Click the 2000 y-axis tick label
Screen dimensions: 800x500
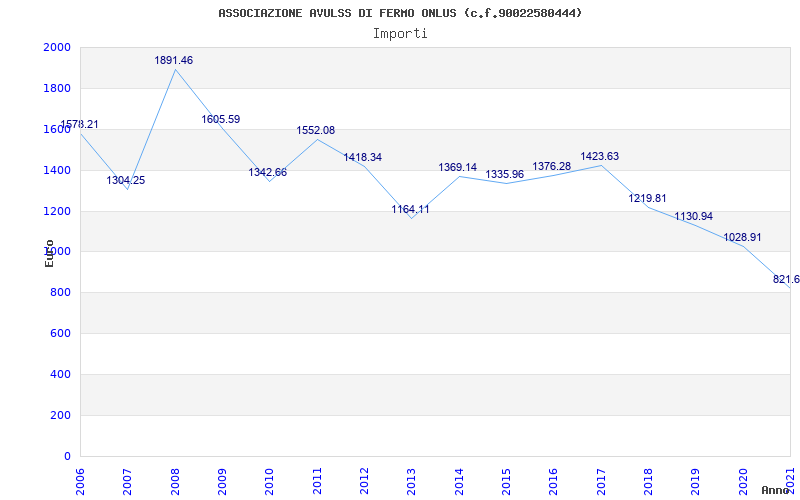coord(57,47)
